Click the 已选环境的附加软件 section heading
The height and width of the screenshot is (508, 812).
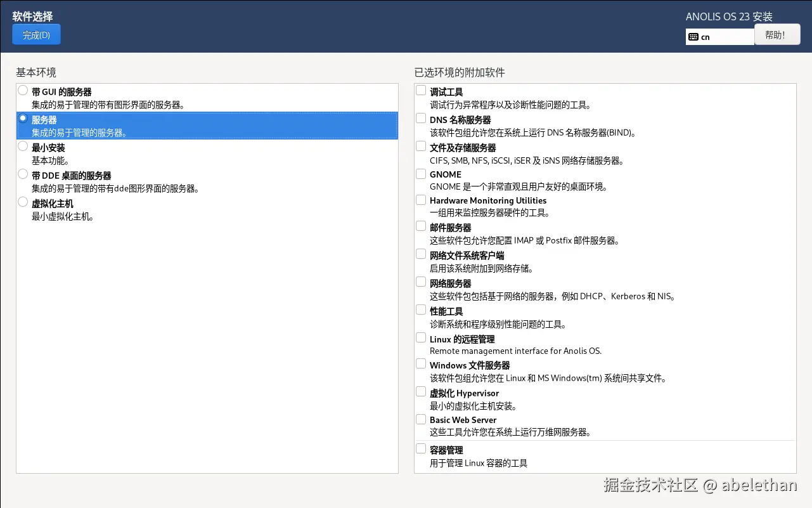click(x=460, y=72)
